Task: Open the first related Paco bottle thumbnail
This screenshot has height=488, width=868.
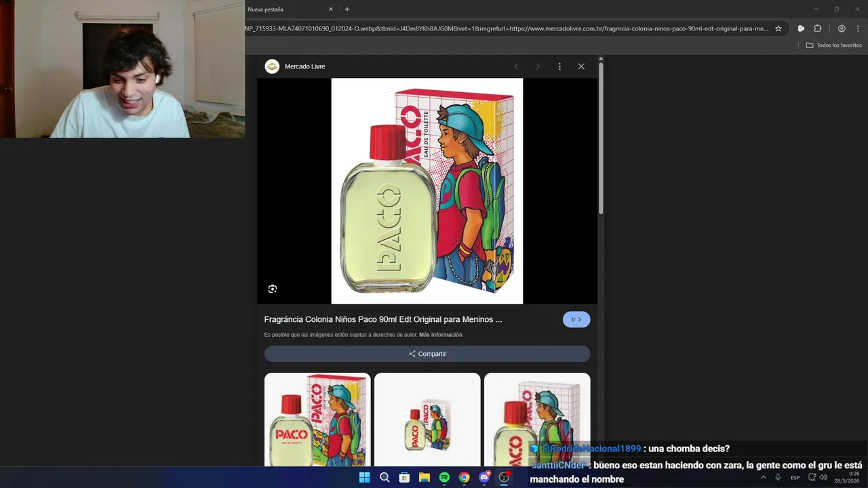Action: pos(317,420)
